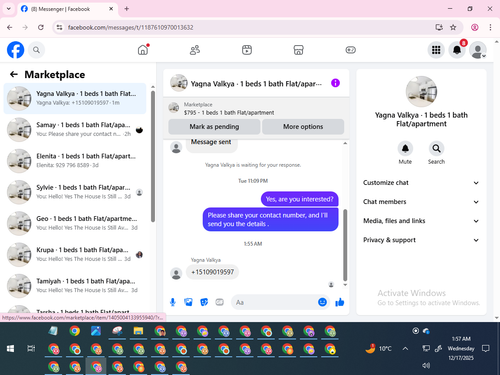
Task: Open the weather 10°C widget
Action: point(378,349)
